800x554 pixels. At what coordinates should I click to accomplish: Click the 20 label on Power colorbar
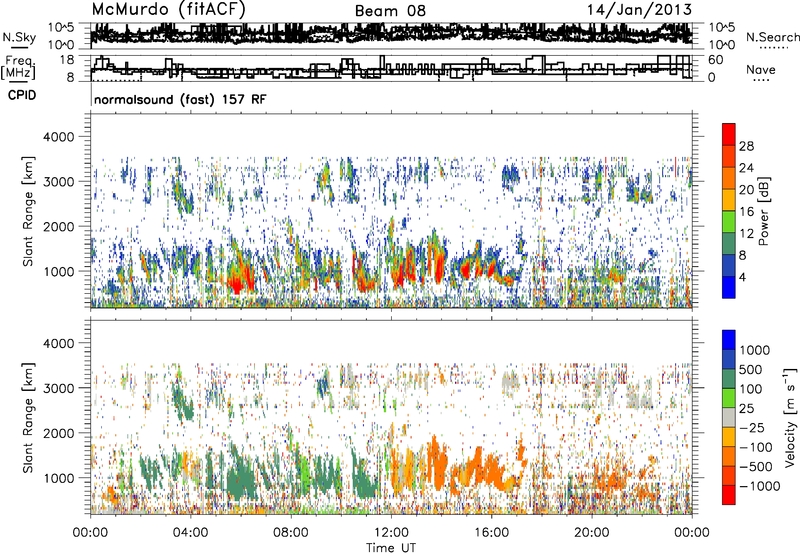746,190
